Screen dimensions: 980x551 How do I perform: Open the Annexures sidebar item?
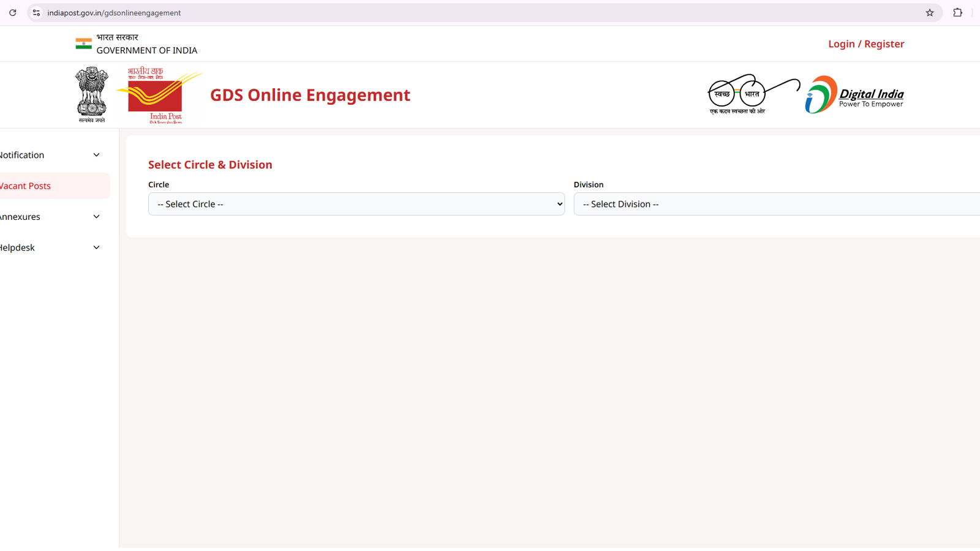coord(54,217)
